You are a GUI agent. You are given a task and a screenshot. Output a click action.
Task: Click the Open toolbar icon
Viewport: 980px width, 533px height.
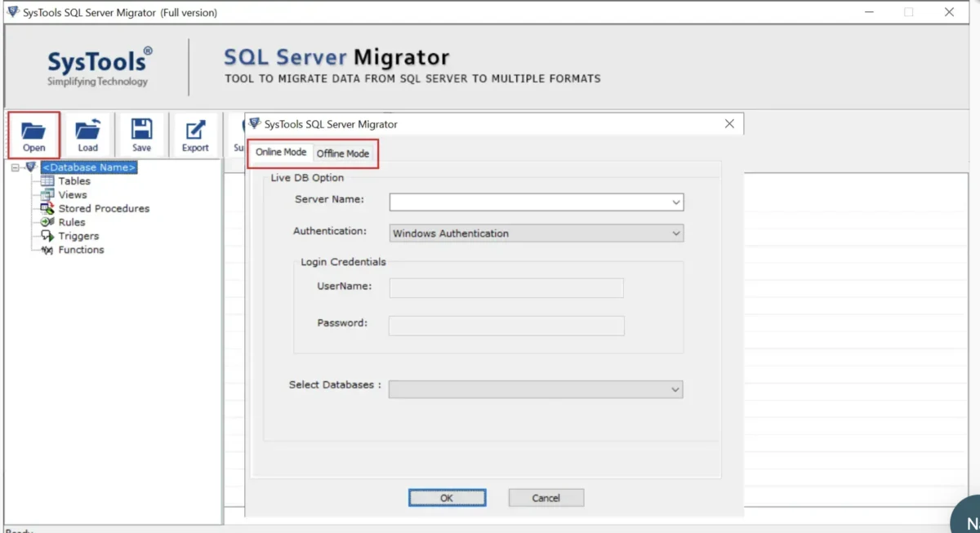point(33,135)
